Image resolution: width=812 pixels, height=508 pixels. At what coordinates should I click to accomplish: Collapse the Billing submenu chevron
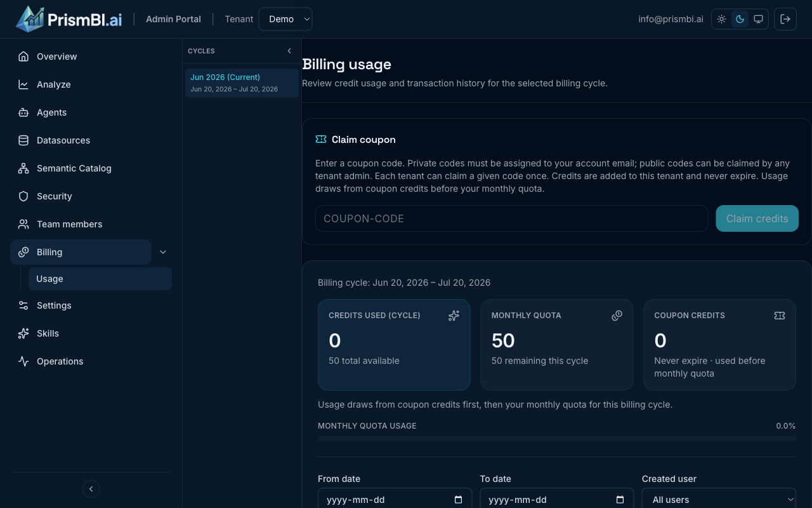(x=163, y=252)
